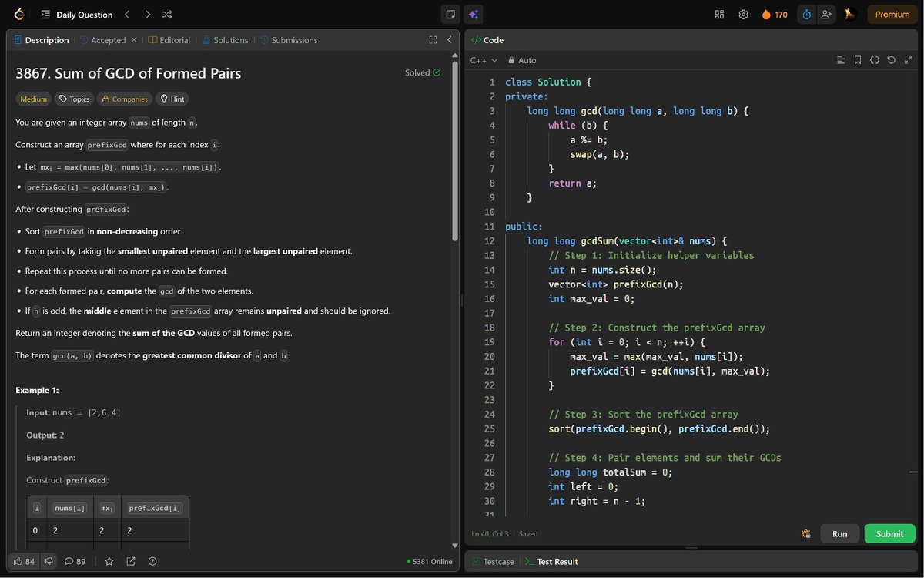Maximize the description panel

point(433,40)
